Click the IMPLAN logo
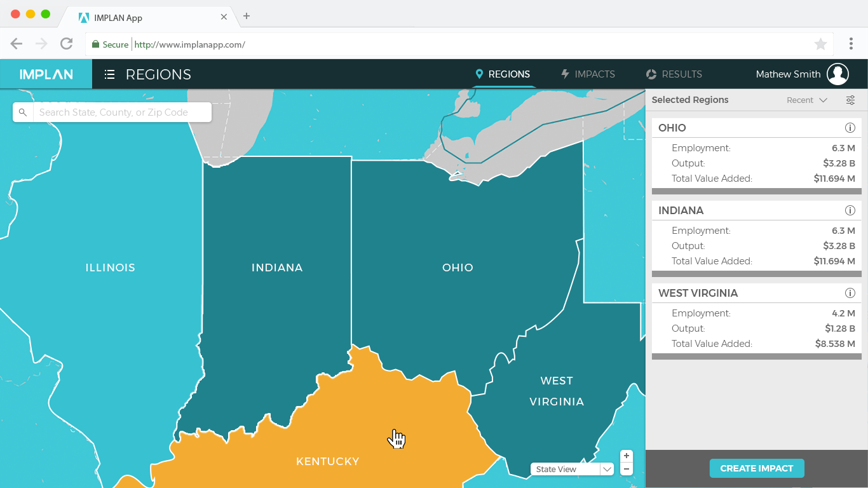 point(46,74)
